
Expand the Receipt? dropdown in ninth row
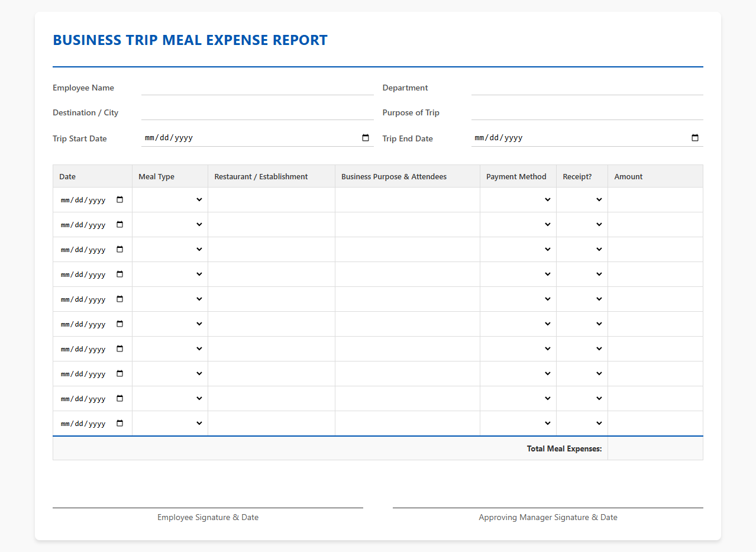(582, 399)
